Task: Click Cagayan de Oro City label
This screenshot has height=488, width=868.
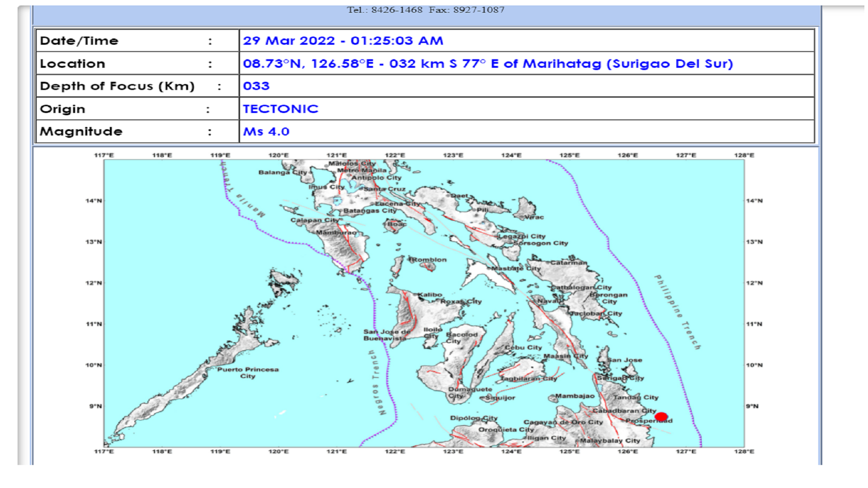Action: click(x=563, y=422)
